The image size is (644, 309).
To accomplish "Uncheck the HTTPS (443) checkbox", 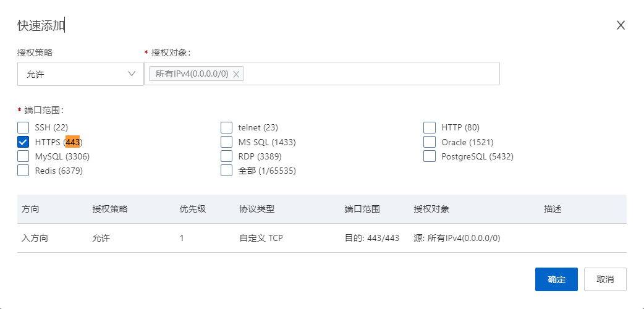I will coord(23,142).
